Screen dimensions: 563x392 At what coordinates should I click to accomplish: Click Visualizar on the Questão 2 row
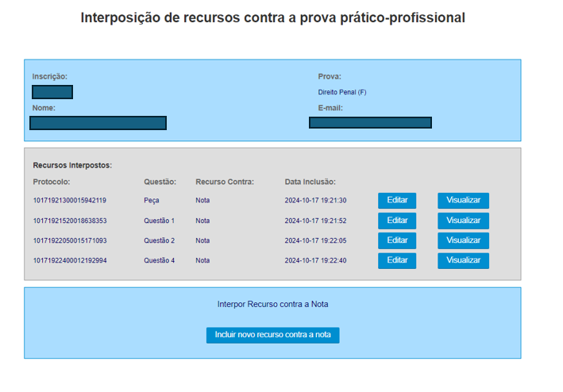click(463, 240)
